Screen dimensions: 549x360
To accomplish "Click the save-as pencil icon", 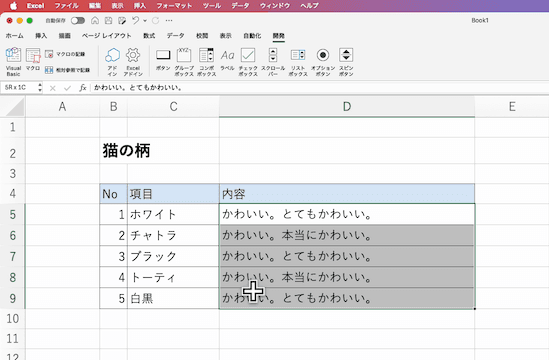I will (122, 21).
